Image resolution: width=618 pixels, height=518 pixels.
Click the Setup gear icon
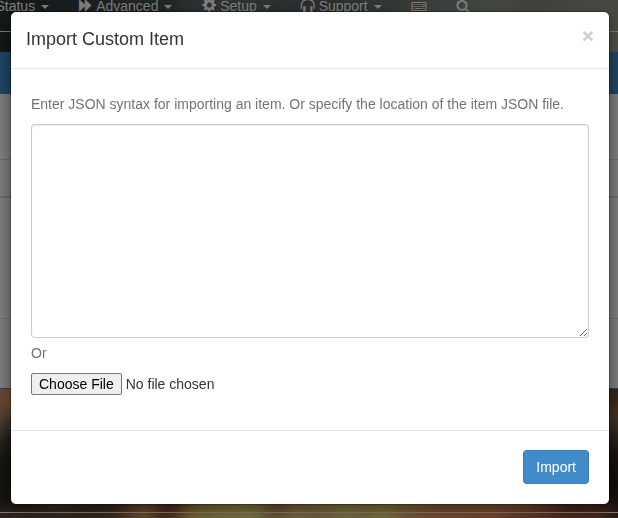point(209,6)
